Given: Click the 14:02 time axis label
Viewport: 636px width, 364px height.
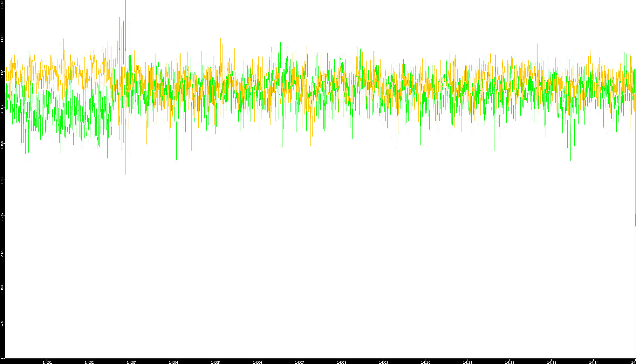Looking at the screenshot, I should [x=89, y=362].
